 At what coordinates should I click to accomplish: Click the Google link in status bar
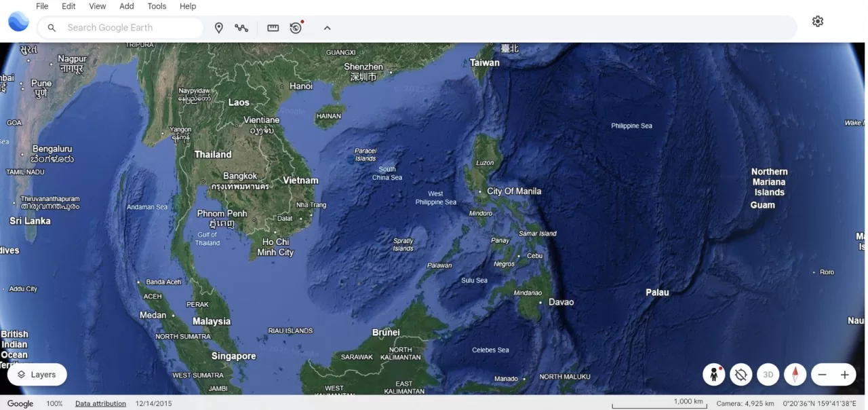pyautogui.click(x=20, y=403)
